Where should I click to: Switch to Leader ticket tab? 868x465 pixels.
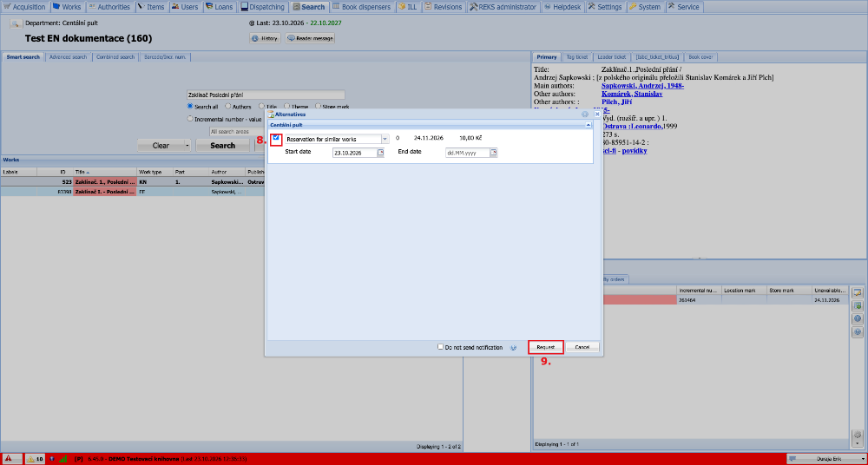(x=612, y=57)
